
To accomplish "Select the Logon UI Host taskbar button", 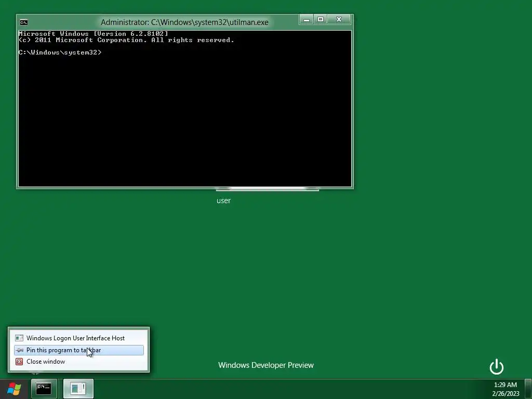I will 78,389.
